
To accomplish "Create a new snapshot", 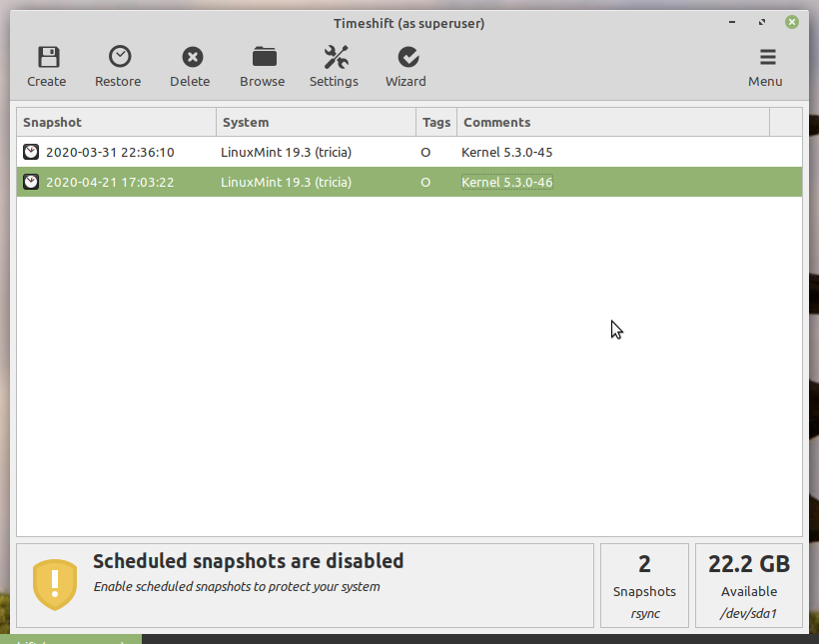I will 47,67.
